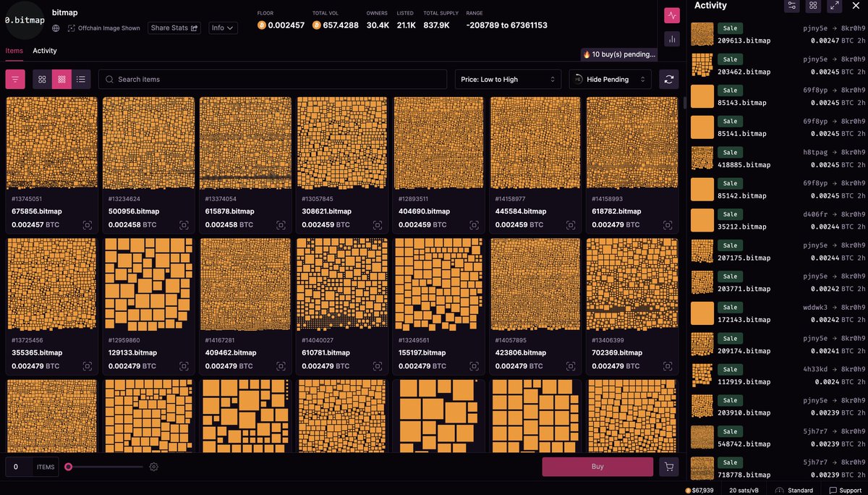
Task: Click the globe website icon
Action: (56, 28)
